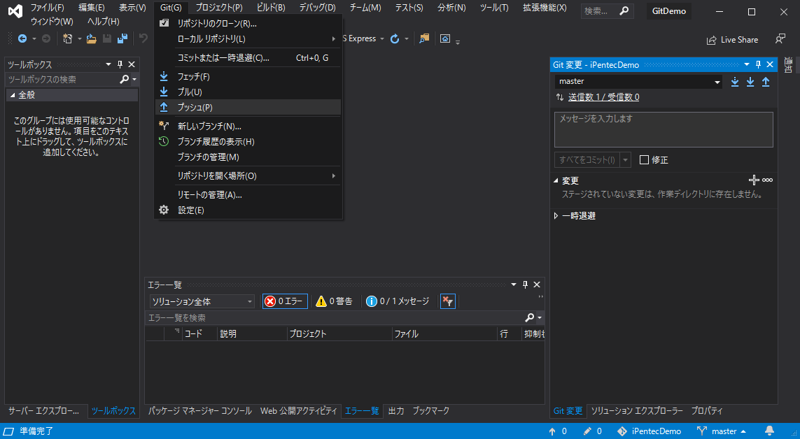Expand the 一時退避 stash section
This screenshot has height=439, width=800.
pyautogui.click(x=556, y=216)
